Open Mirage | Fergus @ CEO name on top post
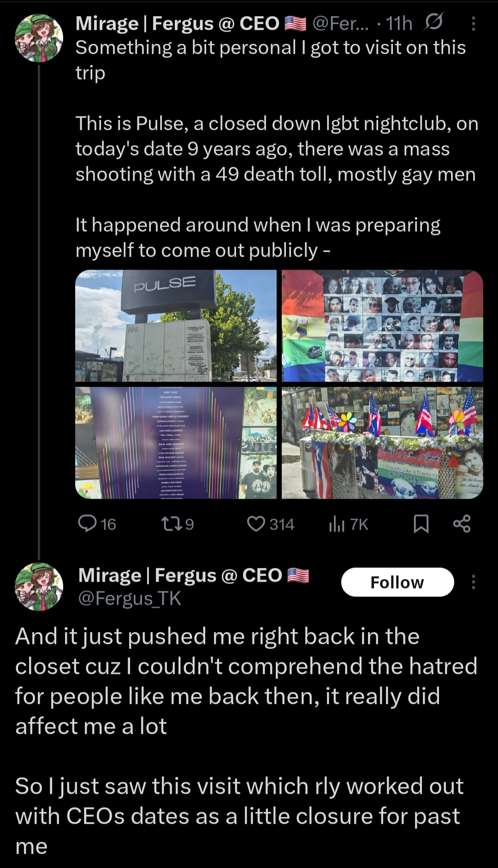This screenshot has height=868, width=498. point(178,23)
